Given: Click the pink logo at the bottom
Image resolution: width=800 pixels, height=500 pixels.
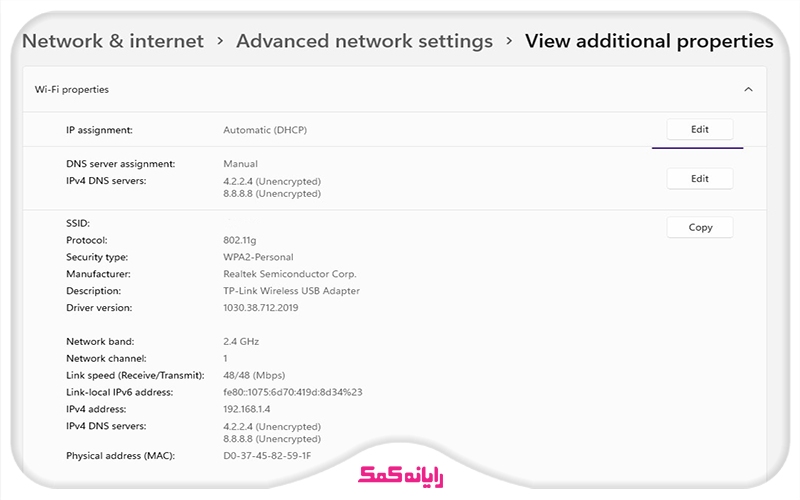Looking at the screenshot, I should [400, 473].
